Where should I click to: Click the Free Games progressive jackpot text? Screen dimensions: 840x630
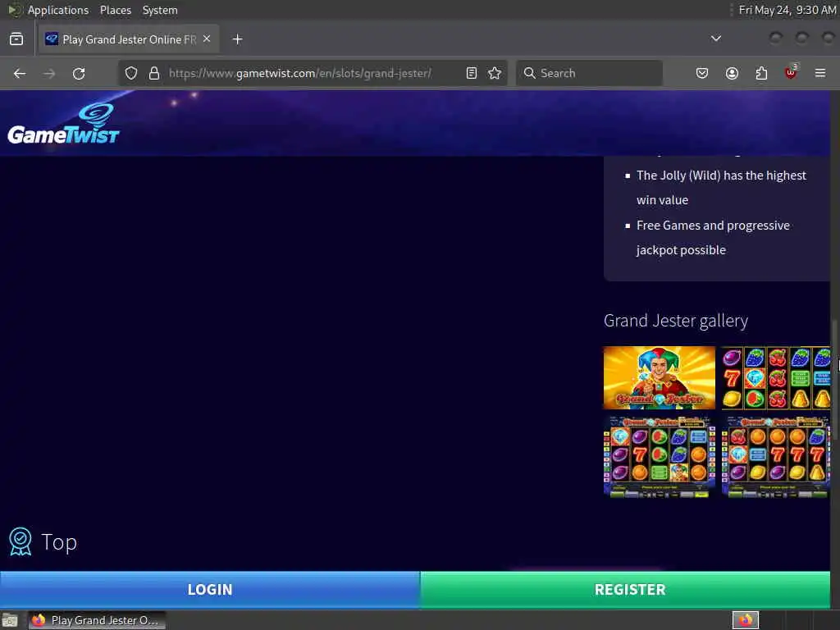coord(713,238)
